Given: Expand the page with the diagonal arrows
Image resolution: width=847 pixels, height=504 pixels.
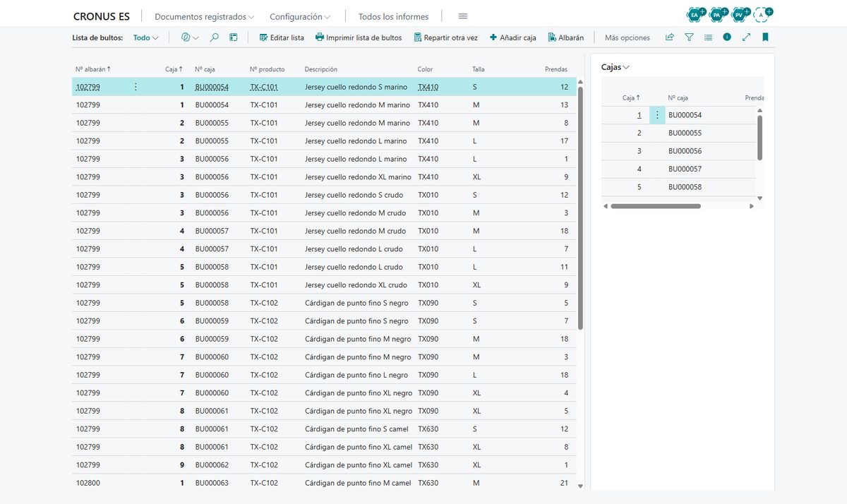Looking at the screenshot, I should tap(746, 37).
